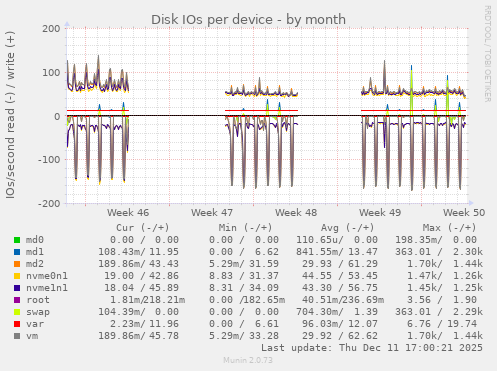Click the 'Cur (-/+)' column header

(x=143, y=228)
